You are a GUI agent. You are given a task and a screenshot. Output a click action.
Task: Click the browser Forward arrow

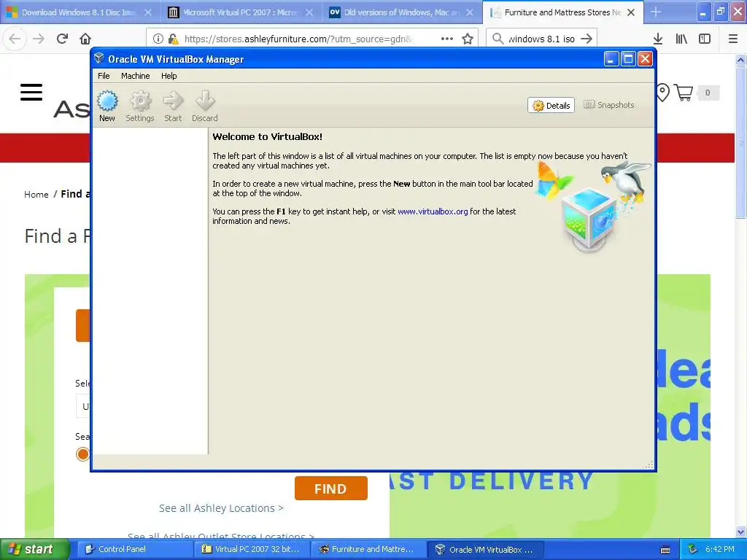coord(39,39)
